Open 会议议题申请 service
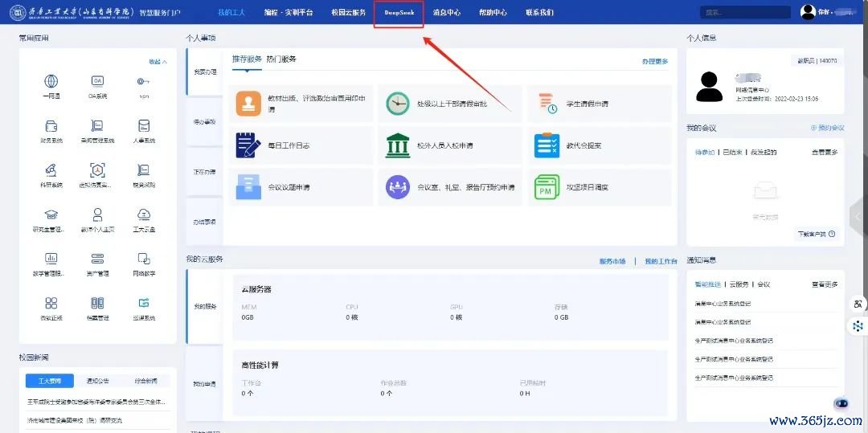 tap(301, 187)
